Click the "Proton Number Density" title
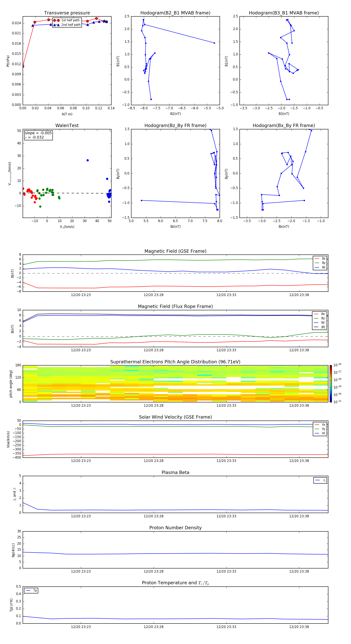The height and width of the screenshot is (644, 351). [175, 528]
